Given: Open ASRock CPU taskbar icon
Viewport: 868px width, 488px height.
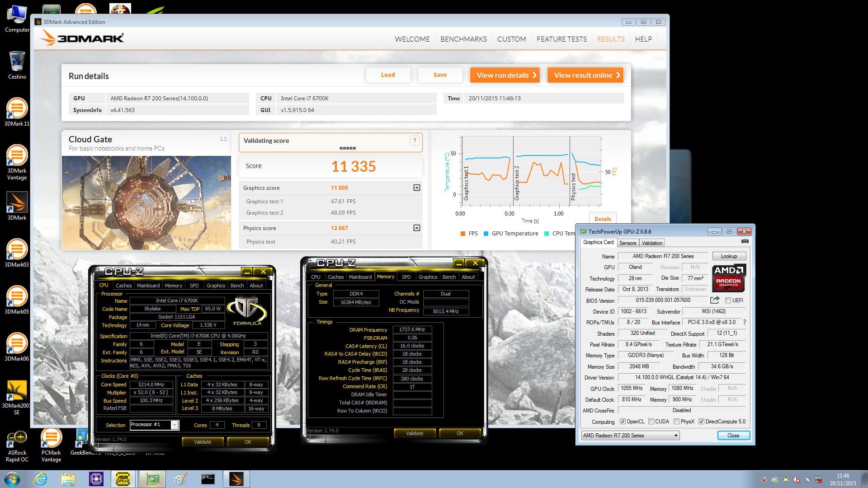Looking at the screenshot, I should pyautogui.click(x=123, y=479).
